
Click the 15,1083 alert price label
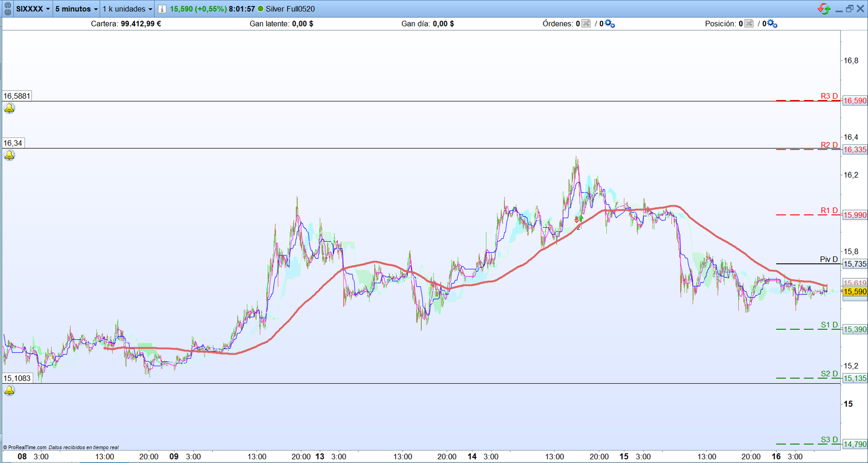[17, 378]
